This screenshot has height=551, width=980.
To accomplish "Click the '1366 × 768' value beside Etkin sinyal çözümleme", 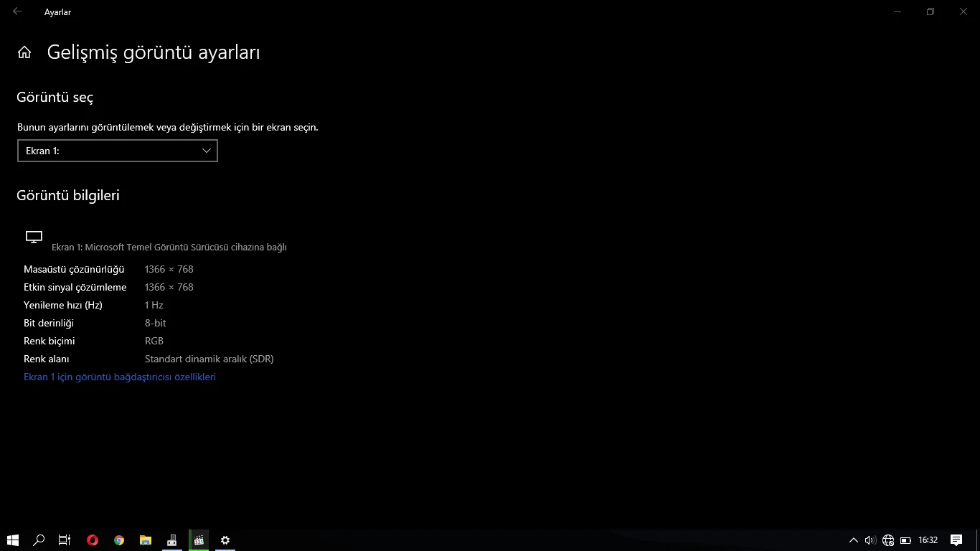I will pyautogui.click(x=169, y=287).
